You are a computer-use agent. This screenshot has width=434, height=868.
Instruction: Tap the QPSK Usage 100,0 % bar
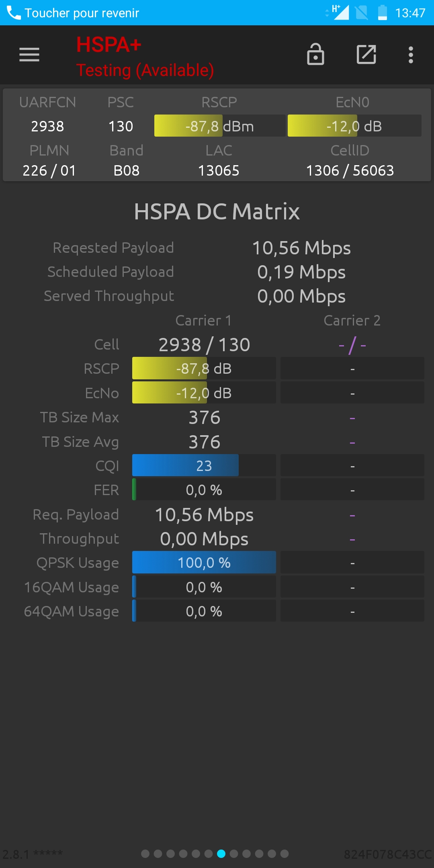coord(204,562)
